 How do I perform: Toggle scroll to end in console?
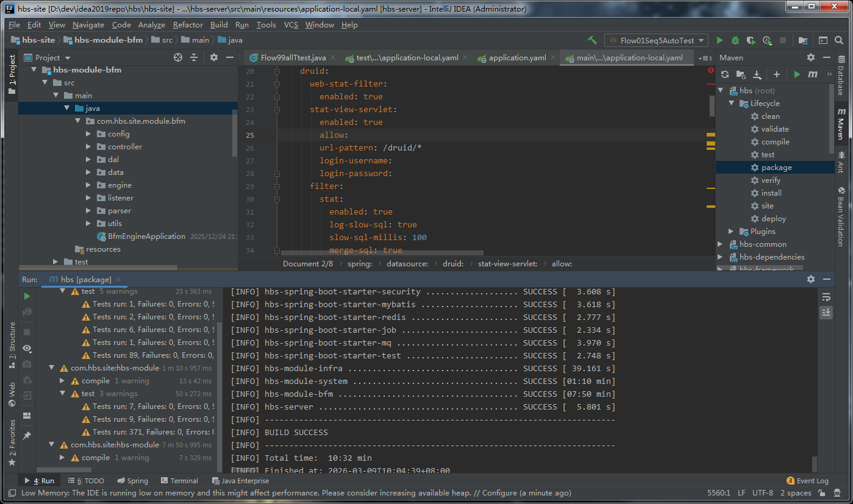click(826, 312)
